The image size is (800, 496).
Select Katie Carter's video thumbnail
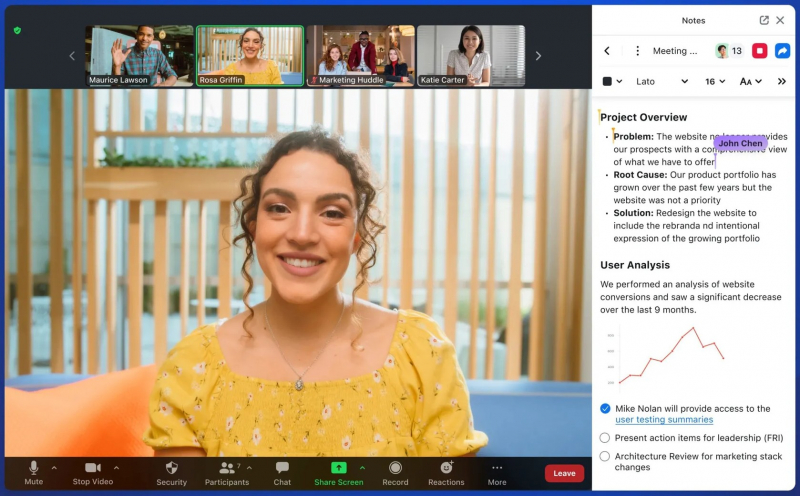tap(470, 55)
